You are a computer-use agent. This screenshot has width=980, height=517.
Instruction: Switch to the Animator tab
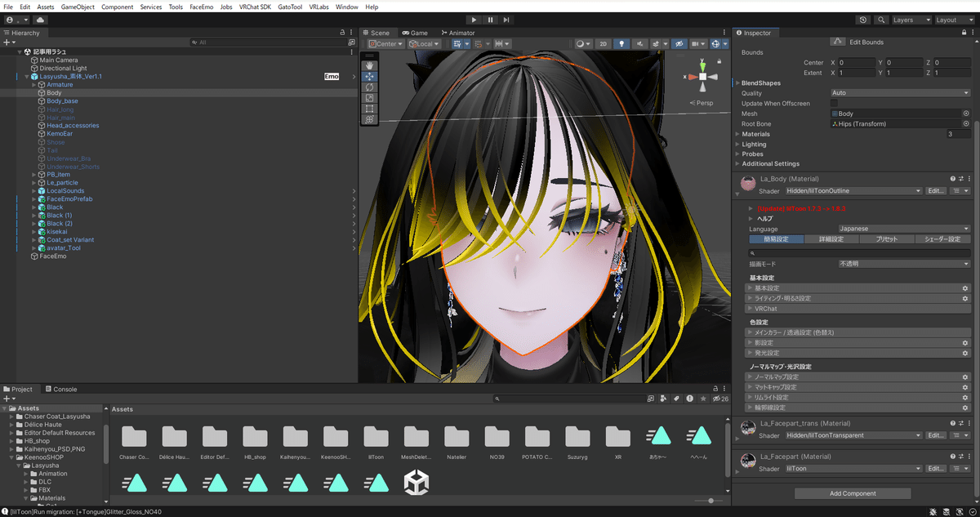(x=457, y=33)
